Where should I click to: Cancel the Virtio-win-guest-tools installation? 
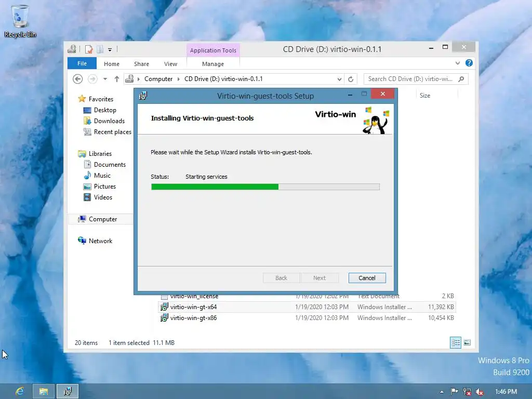point(367,278)
